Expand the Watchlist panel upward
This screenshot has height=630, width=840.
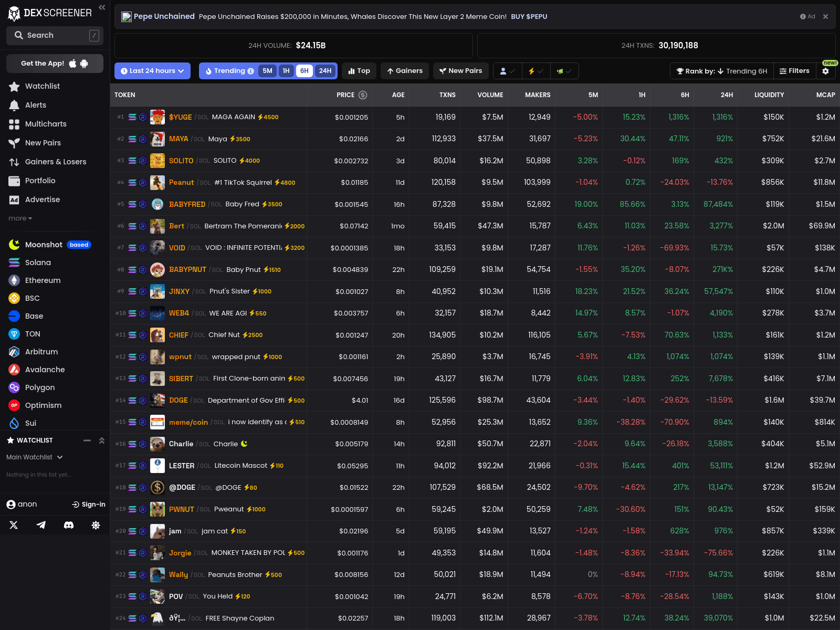click(102, 440)
